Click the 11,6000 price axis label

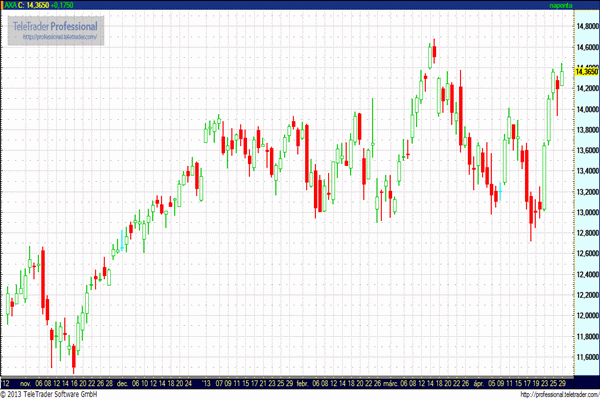point(585,358)
